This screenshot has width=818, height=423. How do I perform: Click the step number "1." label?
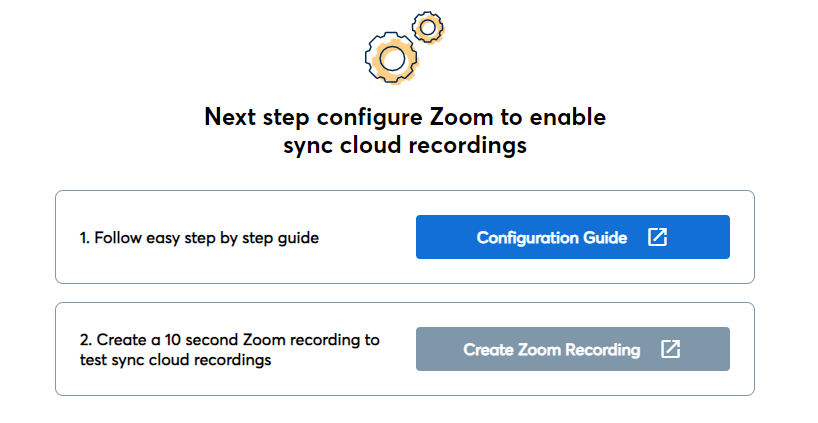tap(85, 238)
